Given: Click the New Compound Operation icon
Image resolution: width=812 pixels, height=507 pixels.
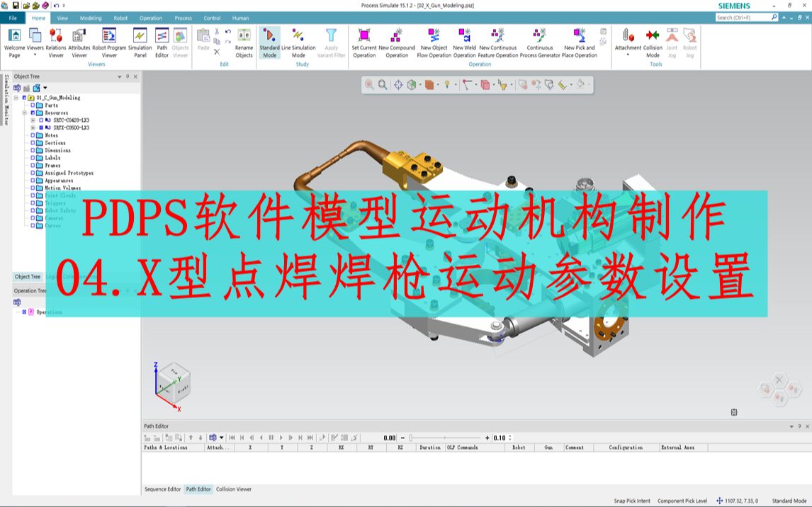Looking at the screenshot, I should coord(395,39).
